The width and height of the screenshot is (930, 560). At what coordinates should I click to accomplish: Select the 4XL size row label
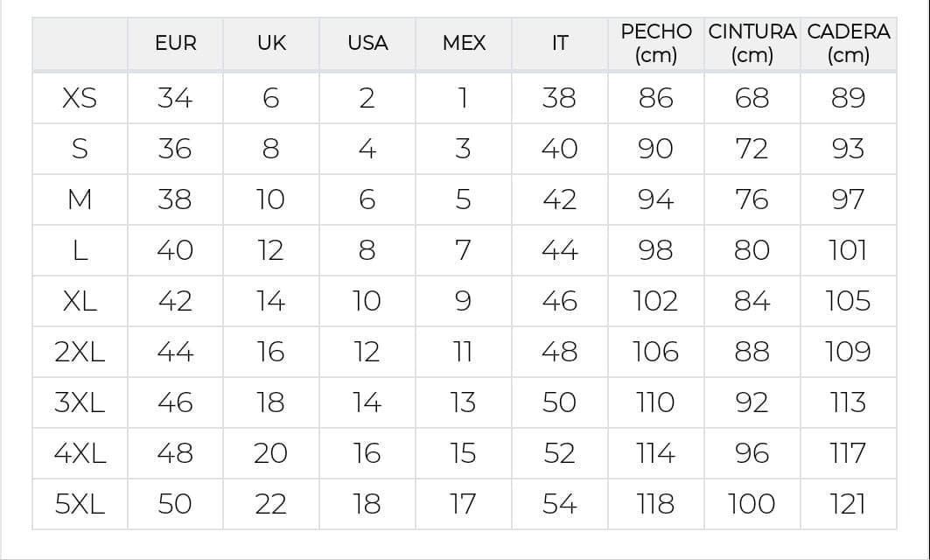(80, 453)
